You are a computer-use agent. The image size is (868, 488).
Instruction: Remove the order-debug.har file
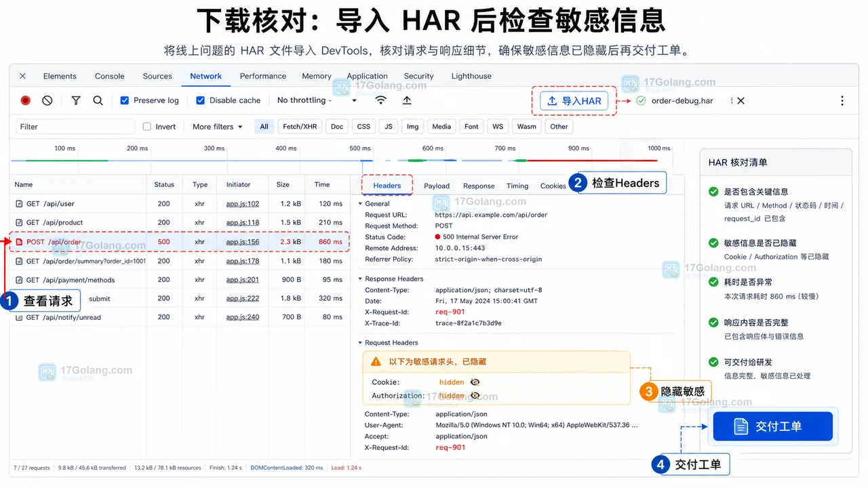tap(741, 100)
